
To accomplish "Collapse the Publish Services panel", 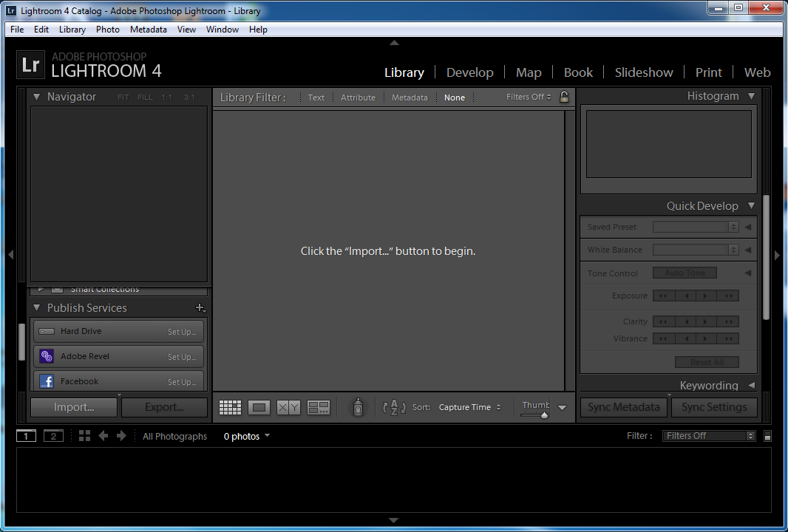I will [x=36, y=307].
